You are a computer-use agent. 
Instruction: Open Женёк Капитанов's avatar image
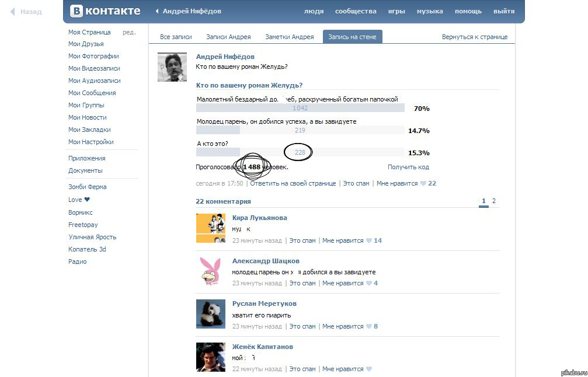(211, 357)
